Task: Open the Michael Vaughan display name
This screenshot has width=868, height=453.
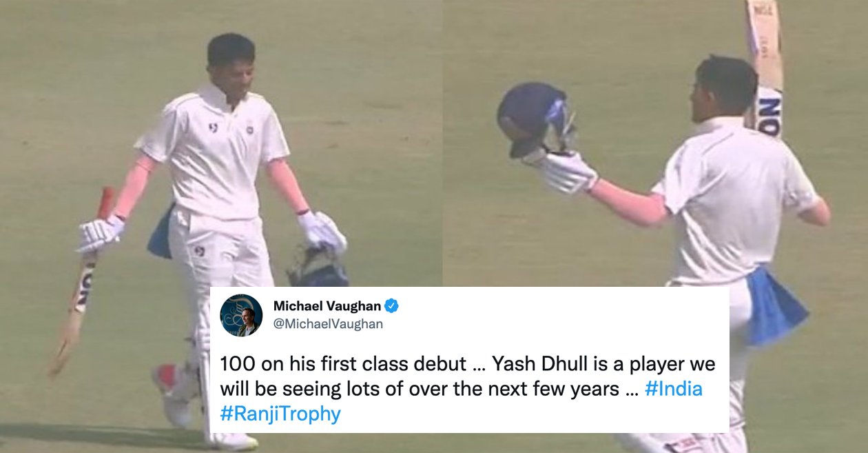Action: click(x=327, y=306)
